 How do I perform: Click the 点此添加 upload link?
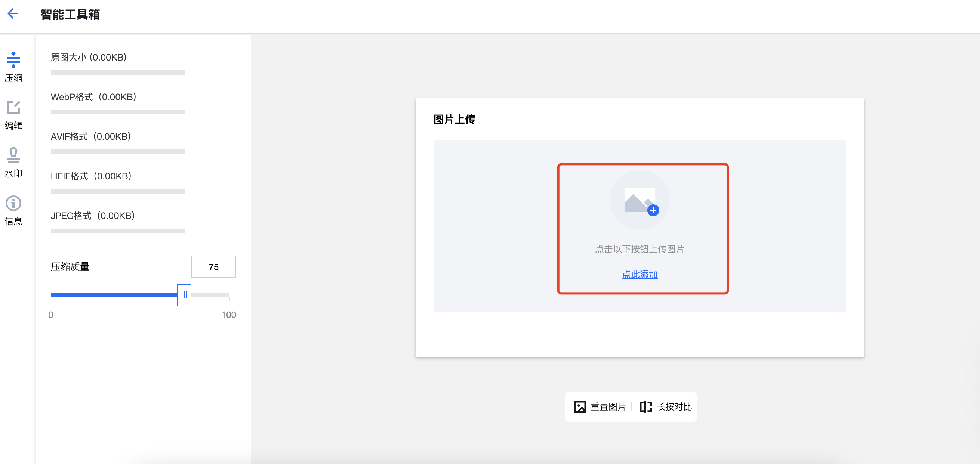(640, 274)
